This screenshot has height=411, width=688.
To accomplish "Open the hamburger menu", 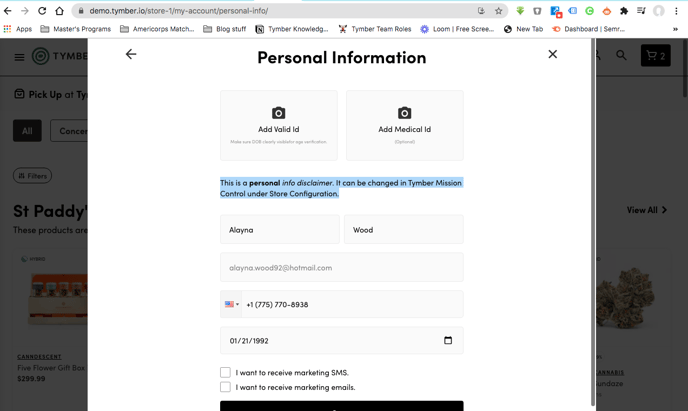I will [x=19, y=57].
